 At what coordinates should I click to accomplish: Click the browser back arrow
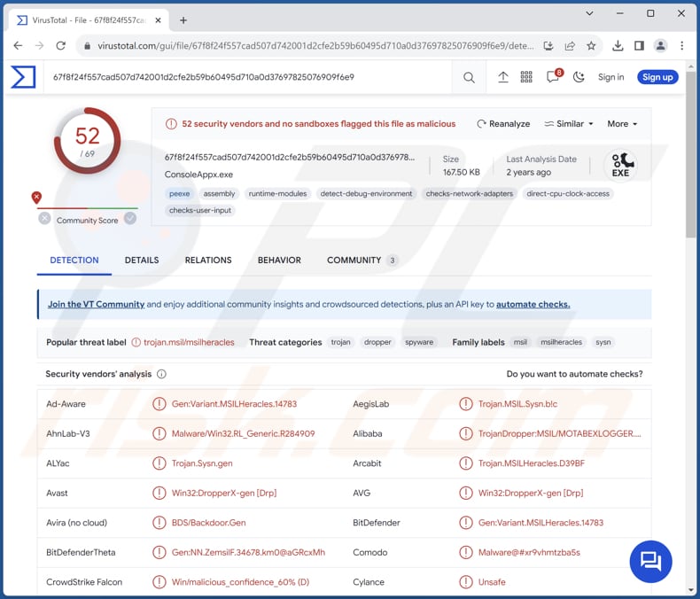point(18,45)
